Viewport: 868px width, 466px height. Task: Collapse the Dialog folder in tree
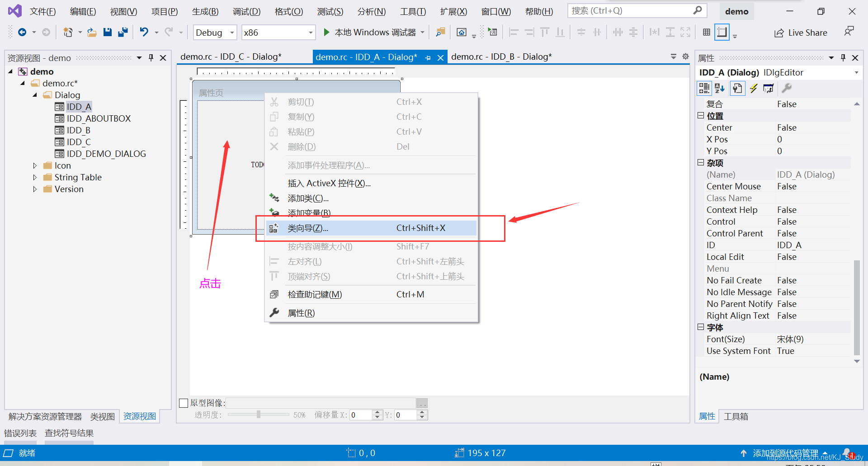(35, 95)
